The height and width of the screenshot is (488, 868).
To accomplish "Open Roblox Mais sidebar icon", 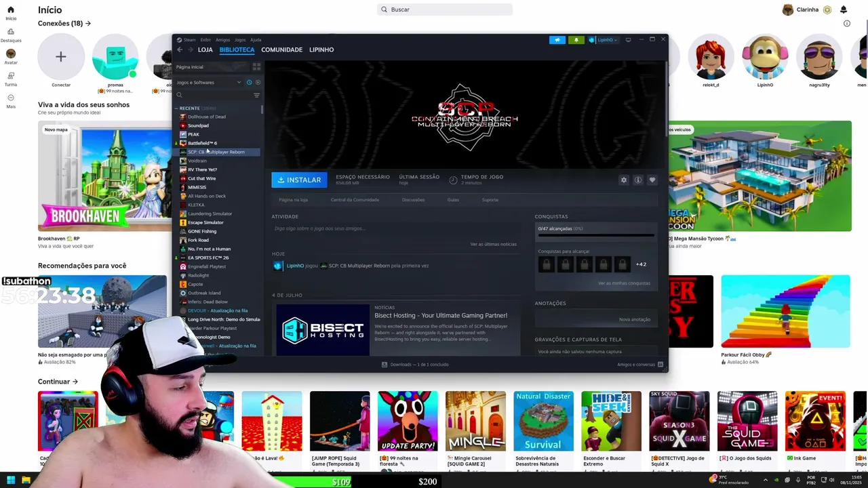I will click(x=11, y=98).
